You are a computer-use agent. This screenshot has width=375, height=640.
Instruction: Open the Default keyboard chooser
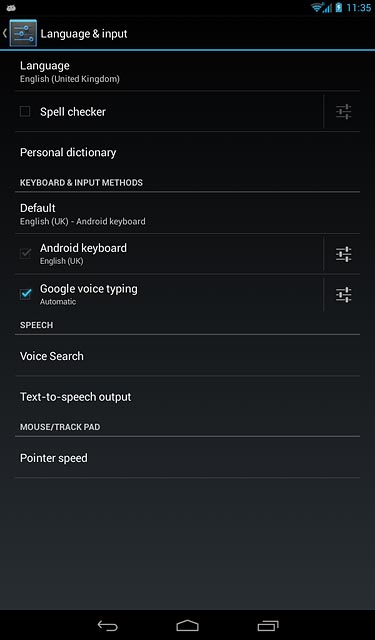click(x=187, y=213)
